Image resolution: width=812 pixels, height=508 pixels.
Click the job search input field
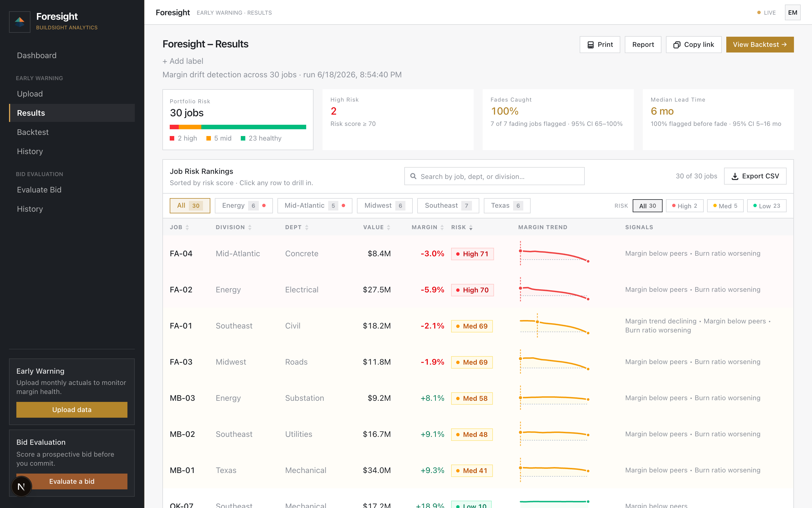click(494, 176)
